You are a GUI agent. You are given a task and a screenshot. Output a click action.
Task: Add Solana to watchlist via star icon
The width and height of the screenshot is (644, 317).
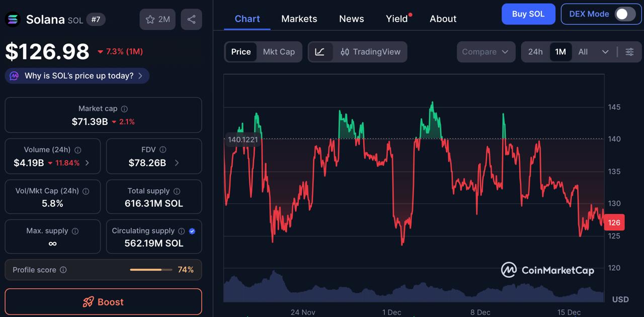(x=150, y=19)
